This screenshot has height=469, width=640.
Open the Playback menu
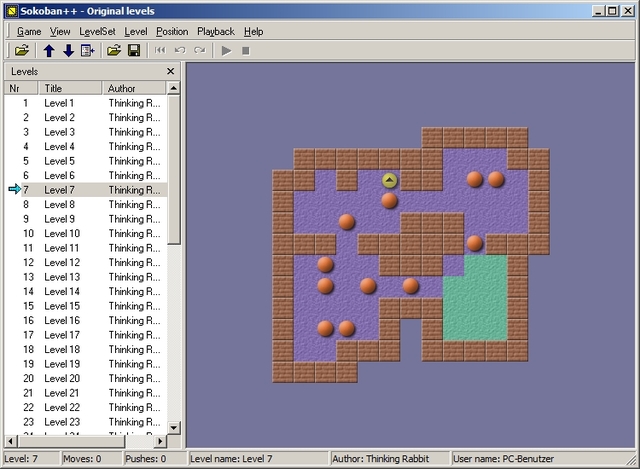tap(216, 31)
